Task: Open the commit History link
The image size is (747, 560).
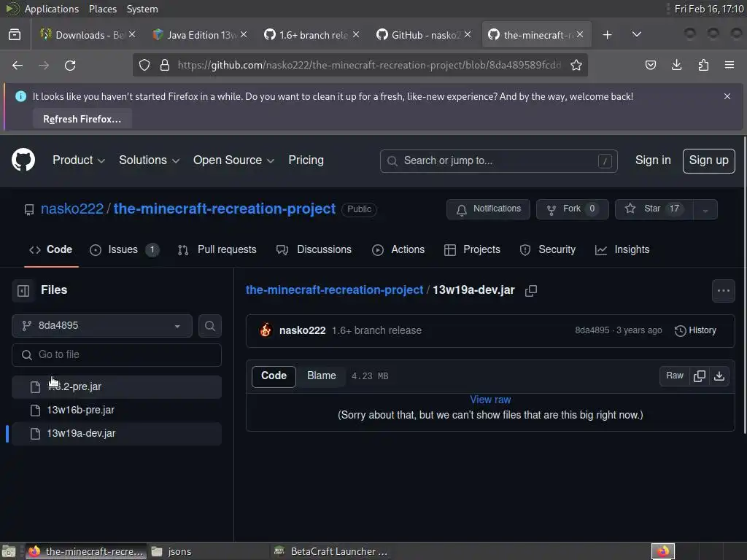Action: coord(695,330)
